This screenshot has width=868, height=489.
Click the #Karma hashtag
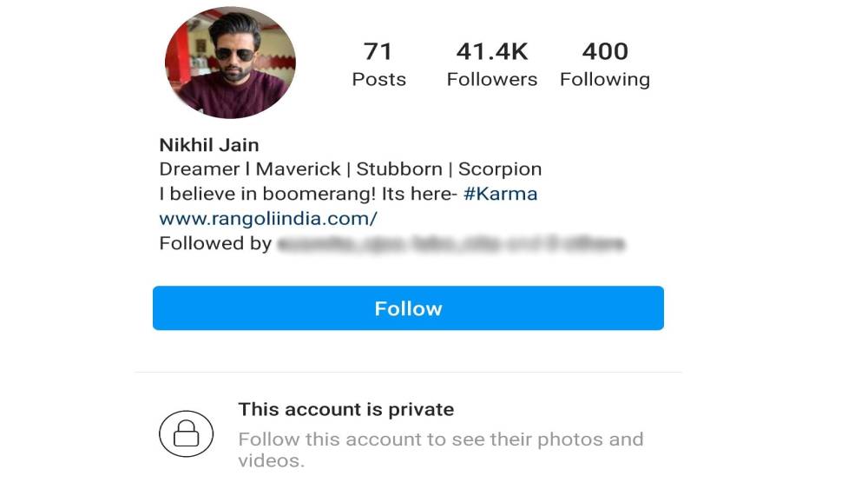pos(500,194)
